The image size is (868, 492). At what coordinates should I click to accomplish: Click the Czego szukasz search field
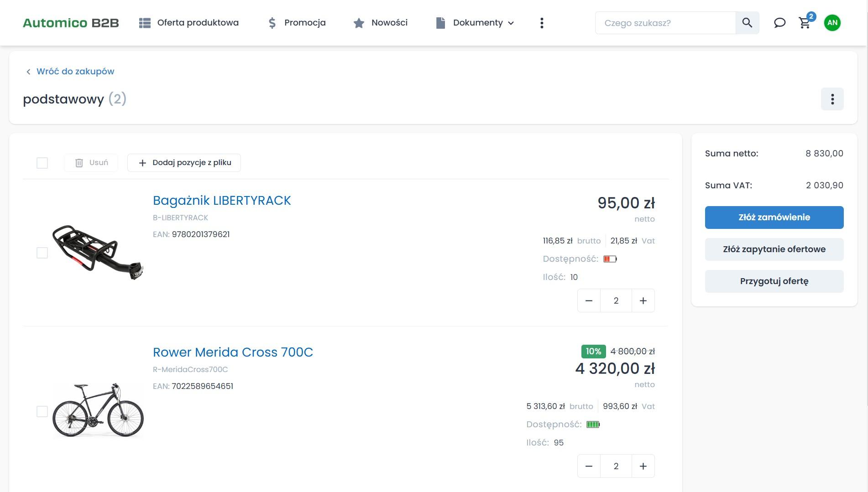[x=665, y=23]
